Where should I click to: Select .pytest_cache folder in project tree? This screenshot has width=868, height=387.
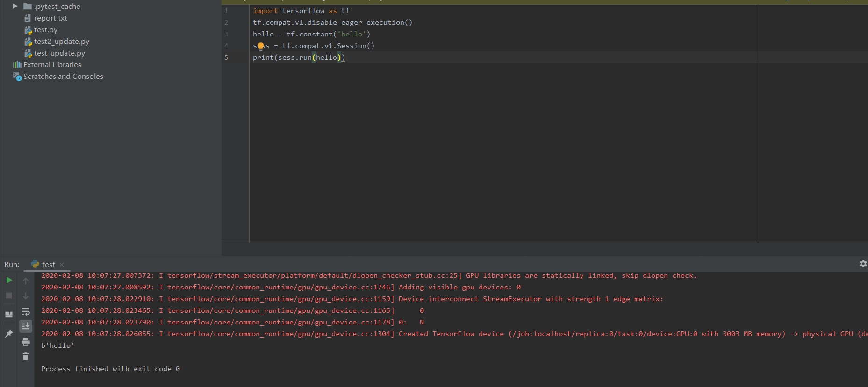click(57, 6)
